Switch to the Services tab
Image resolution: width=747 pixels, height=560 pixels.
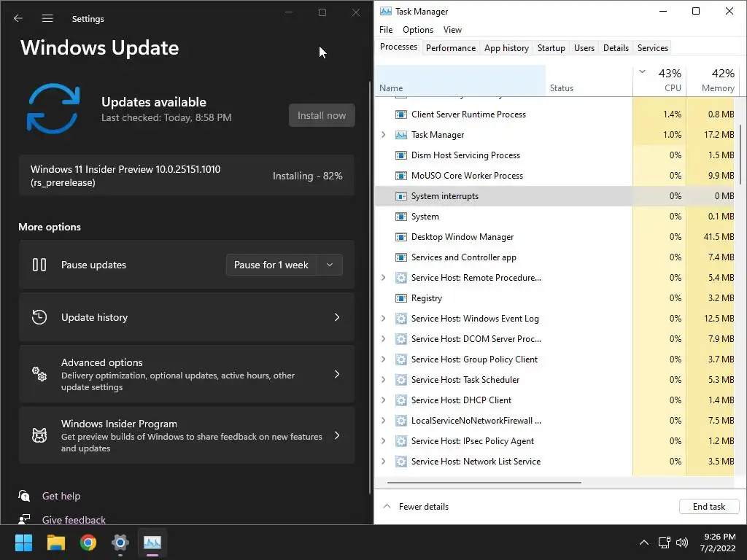(x=653, y=47)
